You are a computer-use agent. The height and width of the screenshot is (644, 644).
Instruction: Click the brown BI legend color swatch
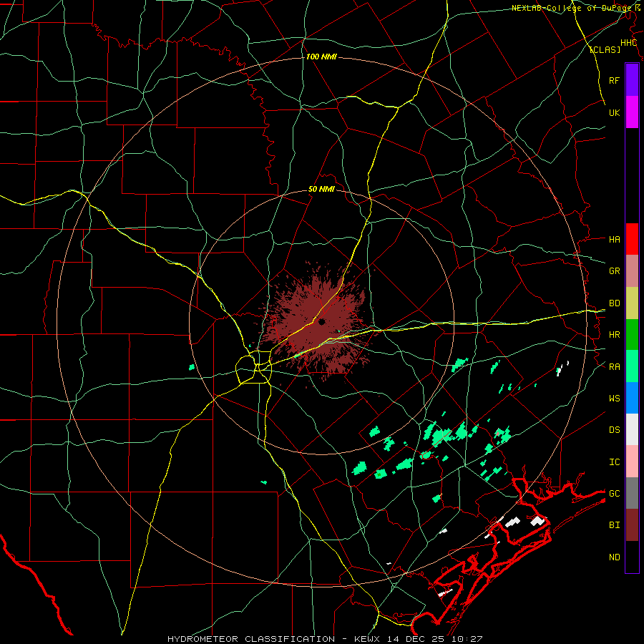pos(632,525)
